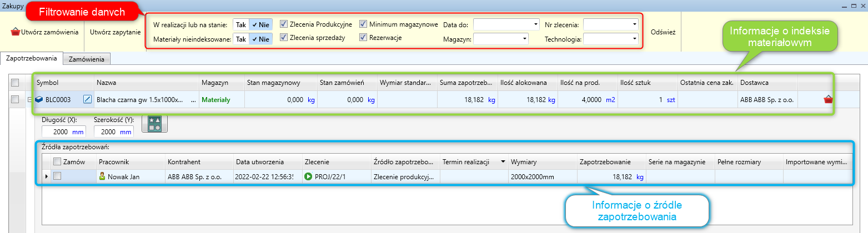This screenshot has height=233, width=868.
Task: Click the blue cube icon beside BLC0003
Action: click(39, 100)
